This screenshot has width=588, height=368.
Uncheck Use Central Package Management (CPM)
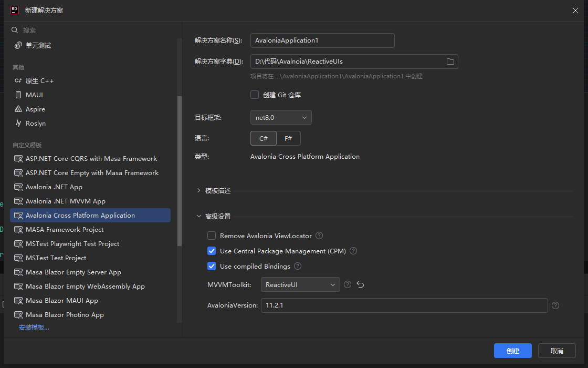[x=212, y=251]
